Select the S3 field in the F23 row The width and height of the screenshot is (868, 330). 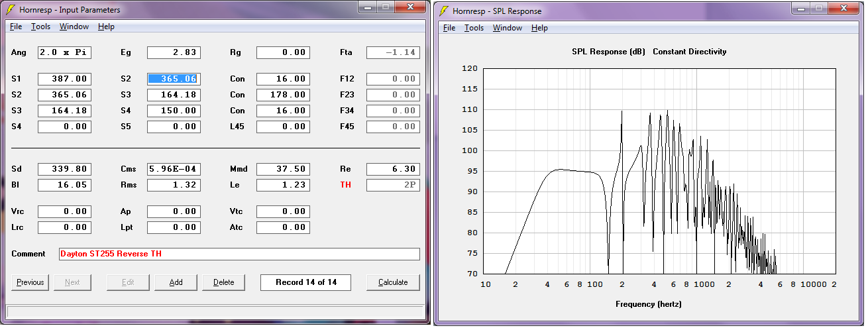(x=174, y=95)
